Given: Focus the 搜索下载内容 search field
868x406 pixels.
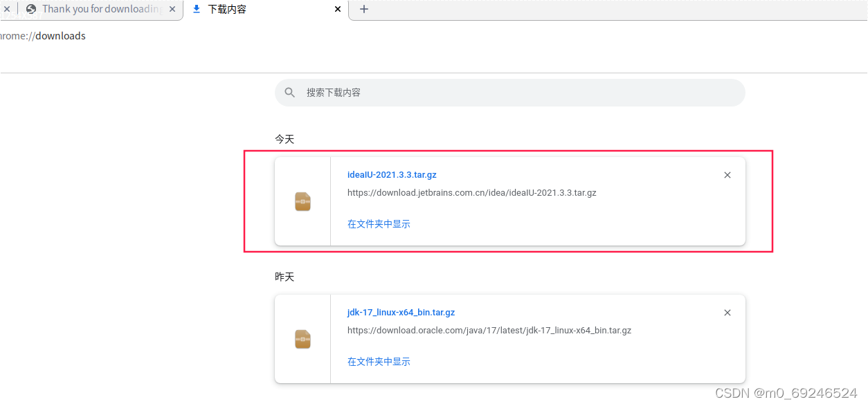Looking at the screenshot, I should pyautogui.click(x=509, y=92).
